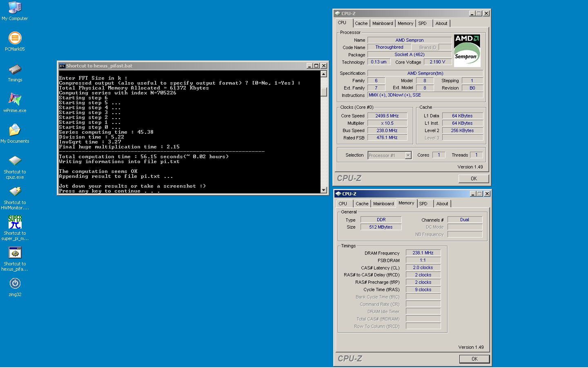Select the Timings desktop icon

click(15, 69)
